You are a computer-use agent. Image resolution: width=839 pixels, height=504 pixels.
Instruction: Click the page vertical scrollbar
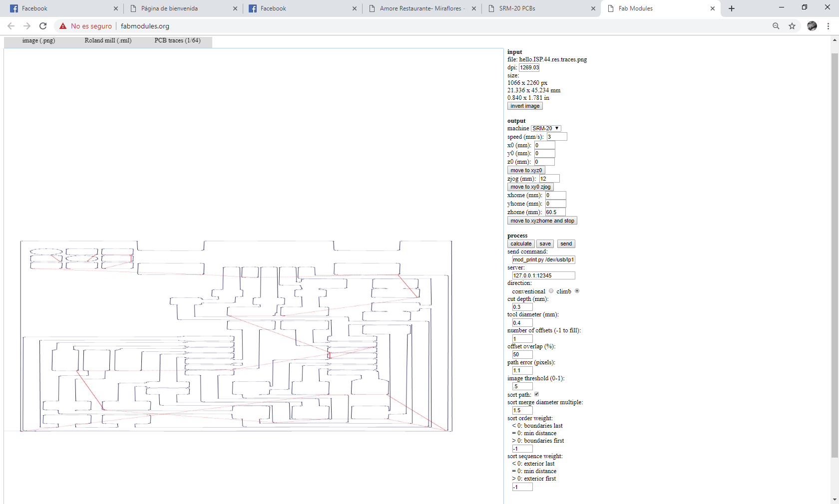click(835, 254)
